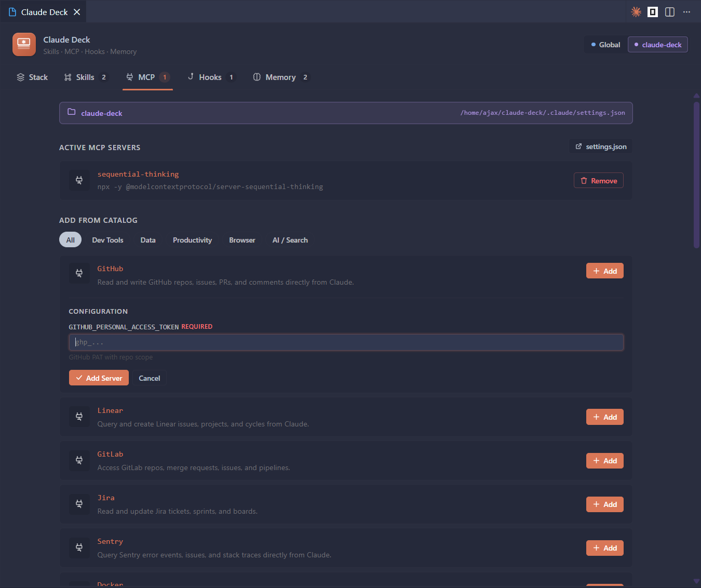Add the Linear MCP server
This screenshot has height=588, width=701.
click(x=605, y=417)
